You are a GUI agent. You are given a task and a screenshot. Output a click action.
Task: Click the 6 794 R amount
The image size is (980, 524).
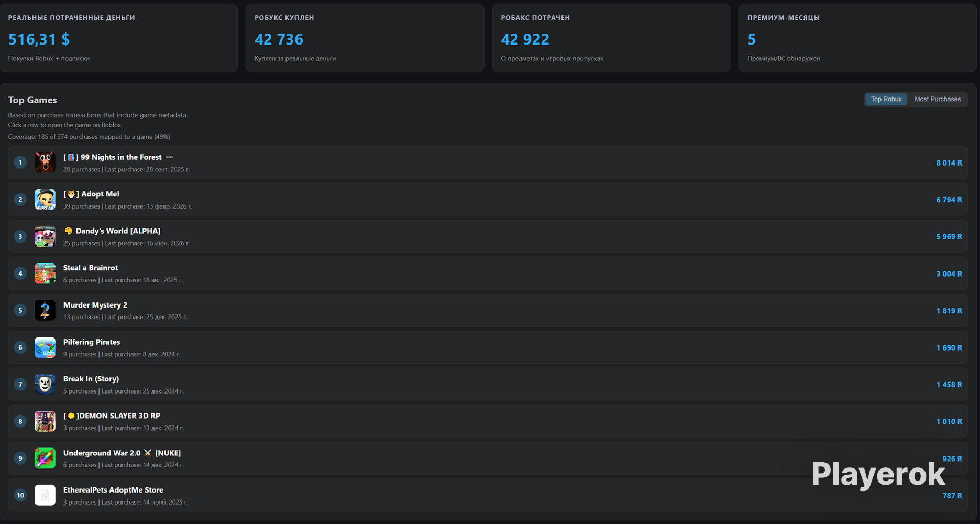tap(949, 200)
